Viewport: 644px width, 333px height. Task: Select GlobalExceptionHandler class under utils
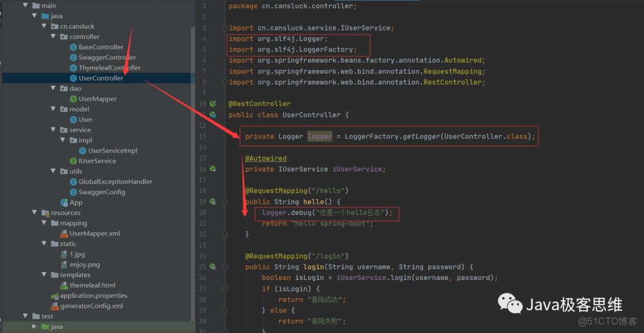115,182
